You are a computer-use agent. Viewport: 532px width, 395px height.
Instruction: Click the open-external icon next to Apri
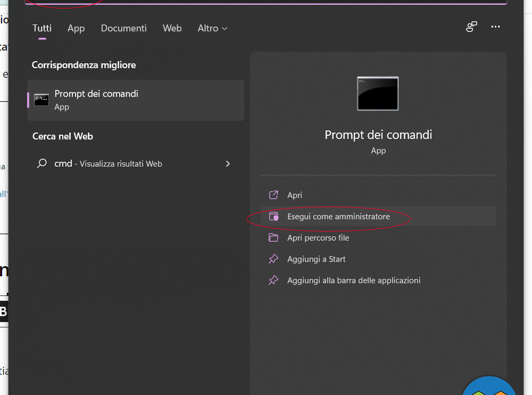(273, 195)
